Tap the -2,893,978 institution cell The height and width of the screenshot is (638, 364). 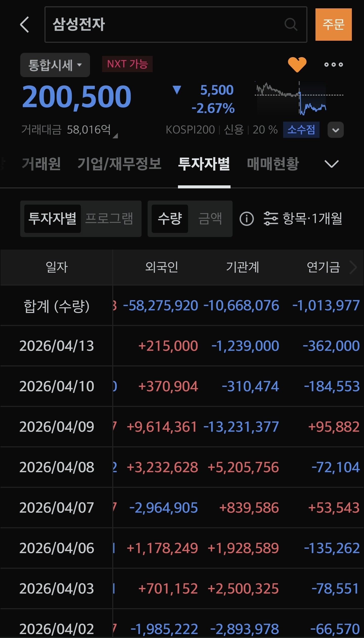point(245,629)
